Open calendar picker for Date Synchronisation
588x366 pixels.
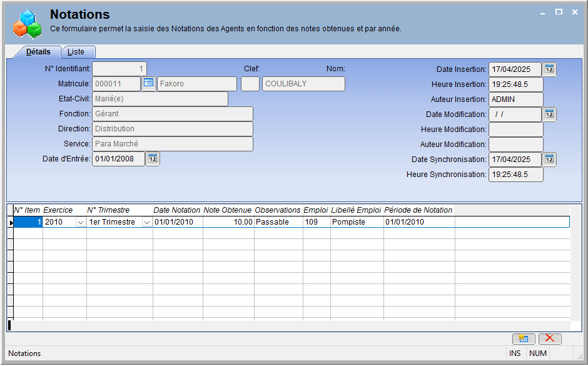pos(549,160)
